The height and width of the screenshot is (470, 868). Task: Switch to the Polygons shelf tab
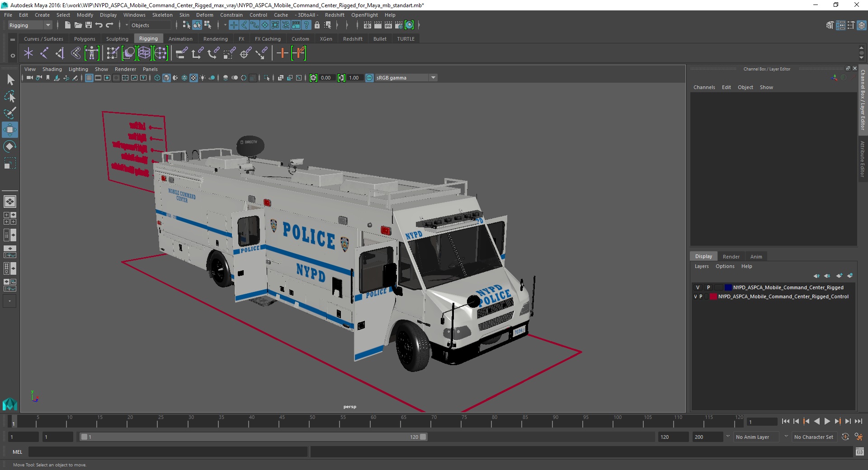(x=85, y=39)
